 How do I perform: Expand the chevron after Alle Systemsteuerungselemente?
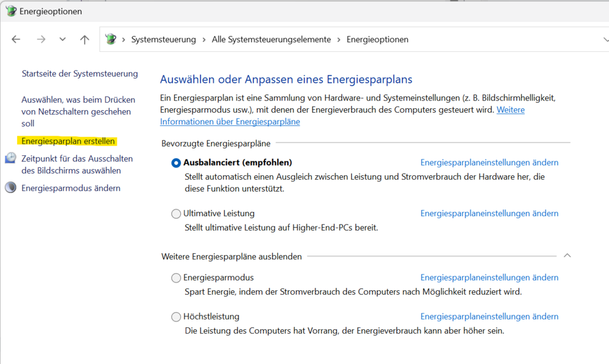339,40
